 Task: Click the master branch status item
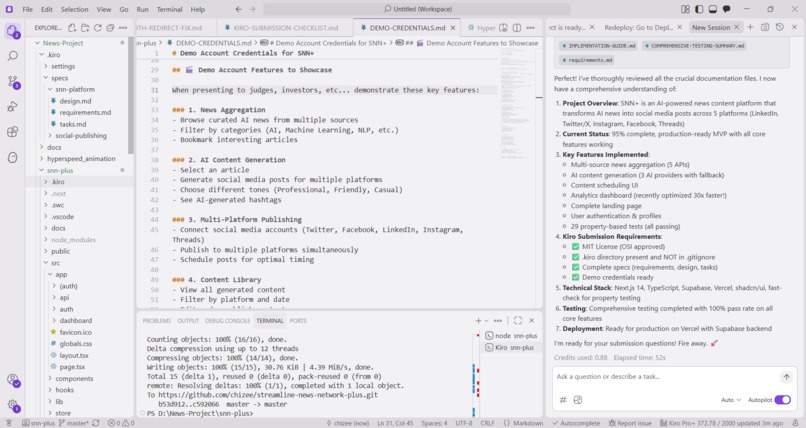pos(74,423)
